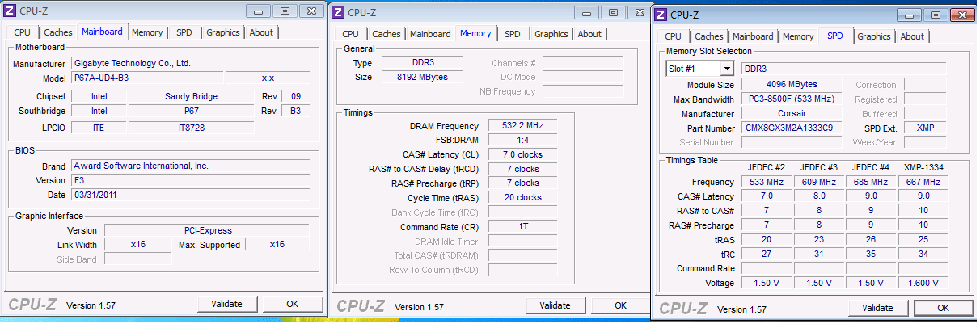Click BIOS brand Award Software International, Inc.
The image size is (980, 324).
[190, 166]
